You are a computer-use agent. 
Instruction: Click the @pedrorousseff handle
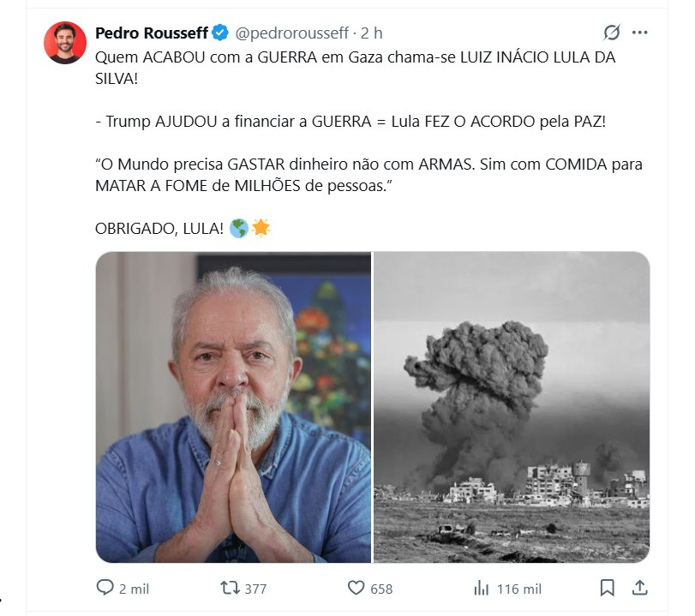291,33
